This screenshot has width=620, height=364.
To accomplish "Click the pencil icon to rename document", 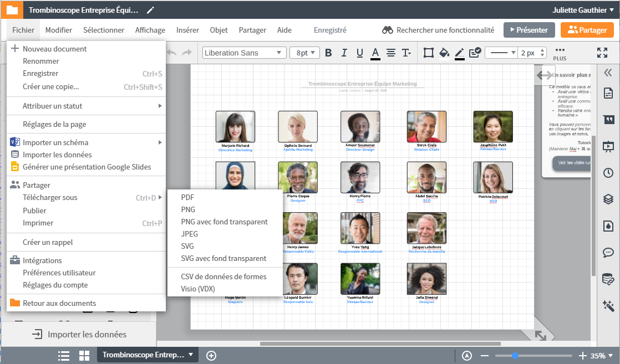I will click(151, 10).
